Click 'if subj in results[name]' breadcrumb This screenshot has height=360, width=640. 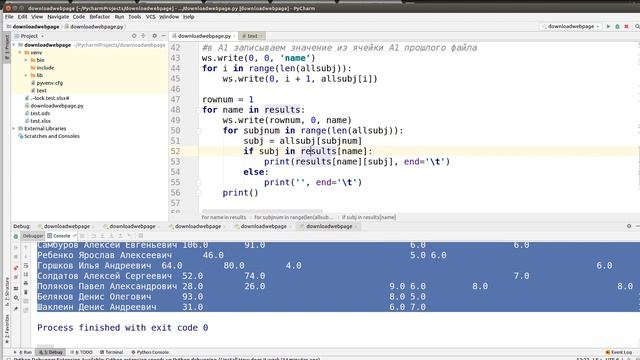[x=369, y=217]
